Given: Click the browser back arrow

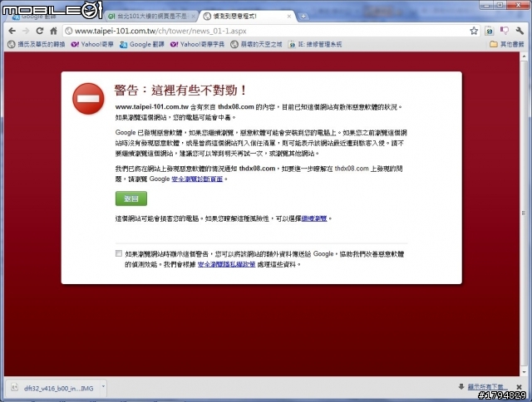Looking at the screenshot, I should tap(12, 31).
